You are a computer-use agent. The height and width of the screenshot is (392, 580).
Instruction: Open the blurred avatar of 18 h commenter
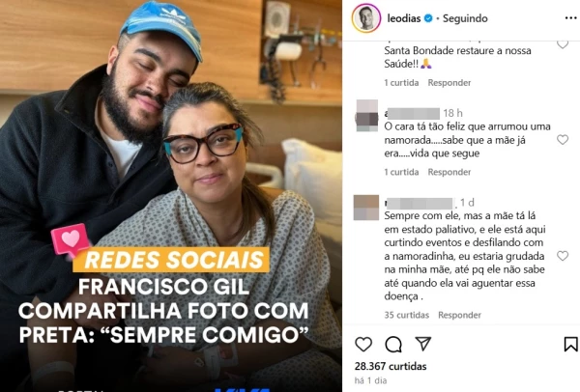tap(366, 116)
